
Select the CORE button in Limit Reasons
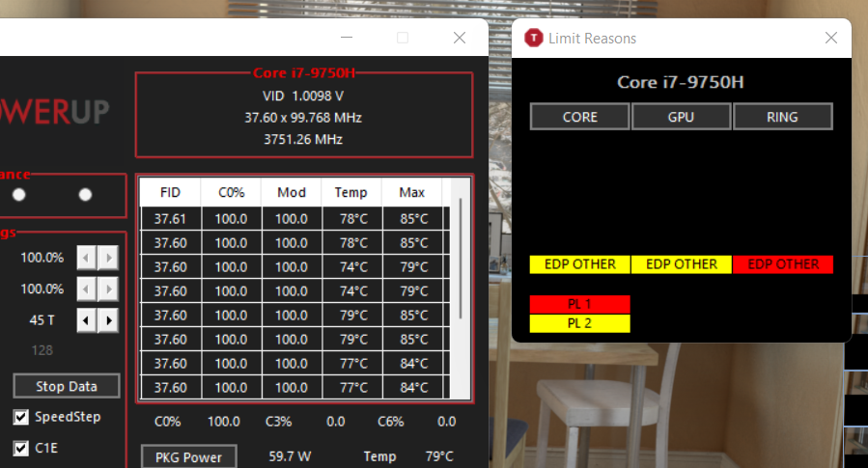pyautogui.click(x=579, y=117)
